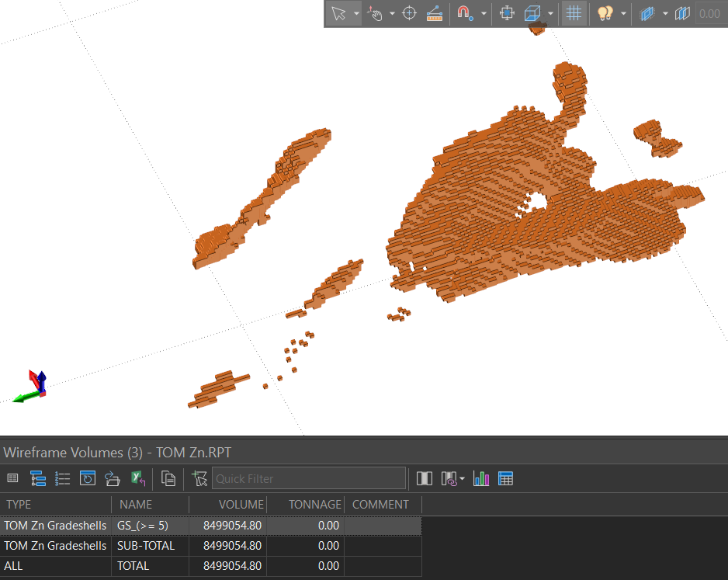Click the table sheet view icon
This screenshot has width=728, height=580.
coord(13,478)
